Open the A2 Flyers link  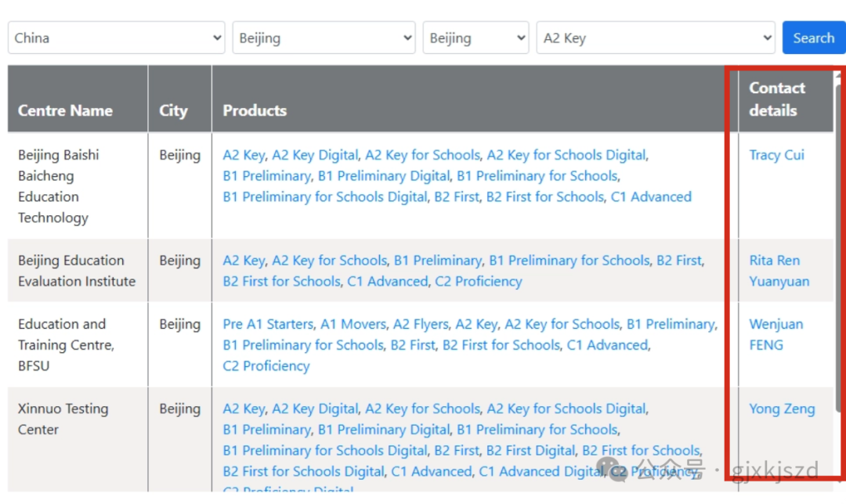tap(421, 325)
